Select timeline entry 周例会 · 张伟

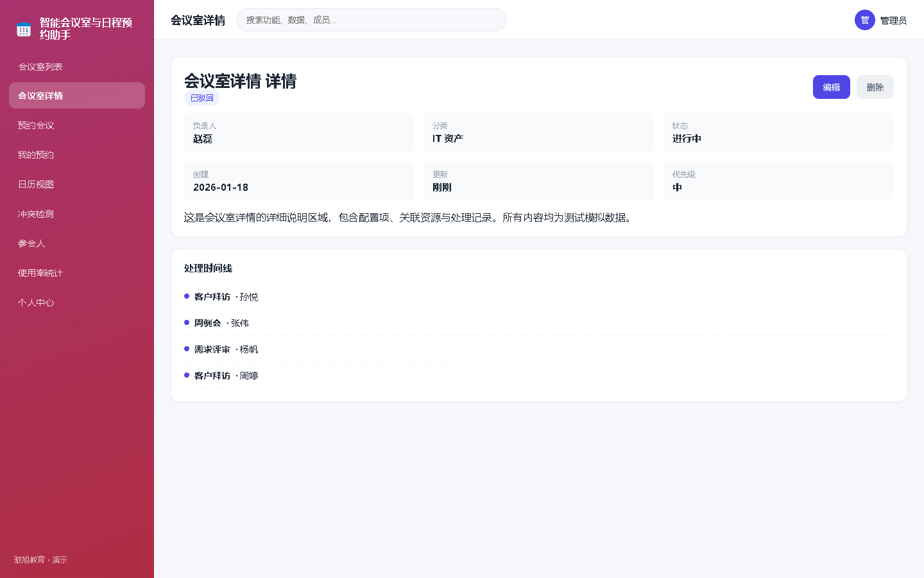click(539, 323)
